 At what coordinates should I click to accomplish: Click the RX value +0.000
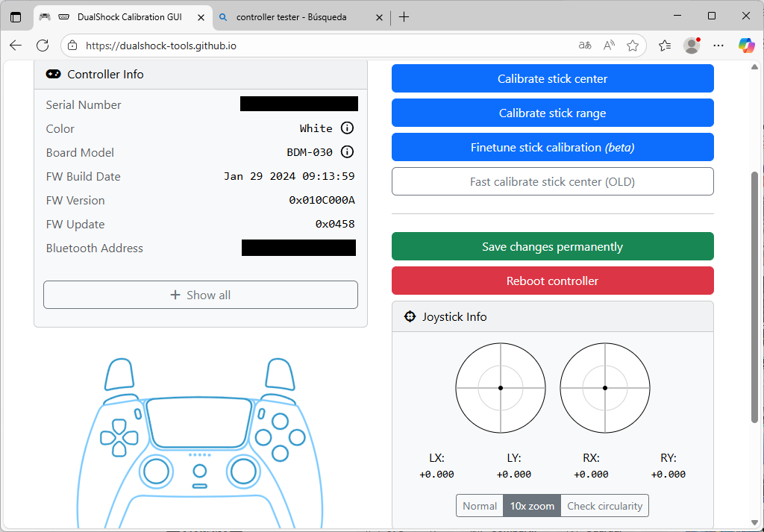tap(591, 474)
